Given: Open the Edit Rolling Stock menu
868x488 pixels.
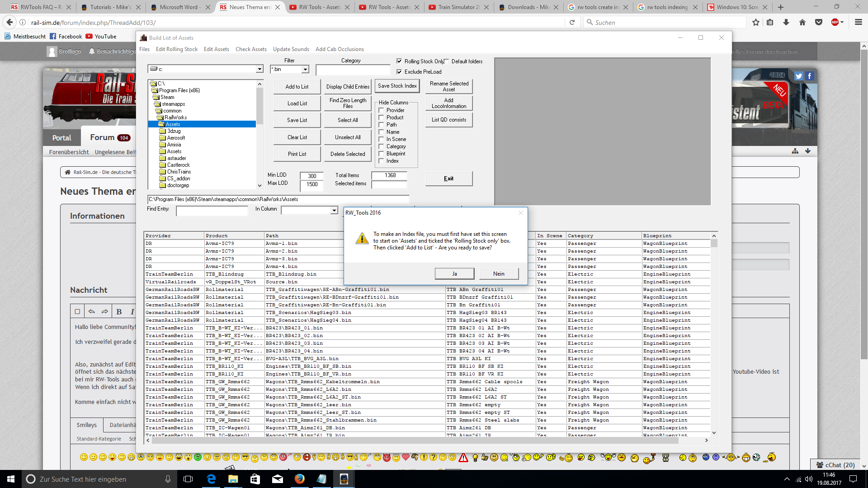Looking at the screenshot, I should click(176, 49).
